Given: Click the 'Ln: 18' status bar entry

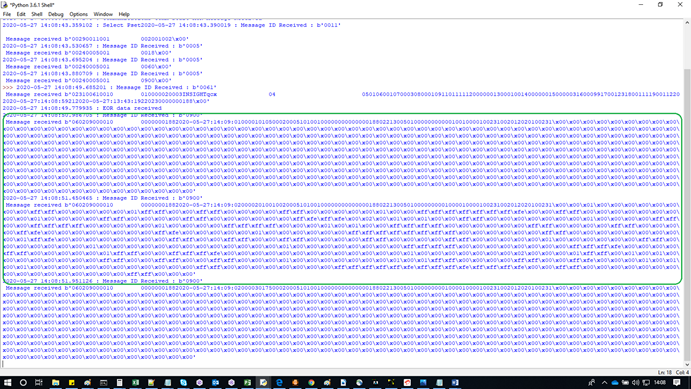Looking at the screenshot, I should tap(665, 372).
